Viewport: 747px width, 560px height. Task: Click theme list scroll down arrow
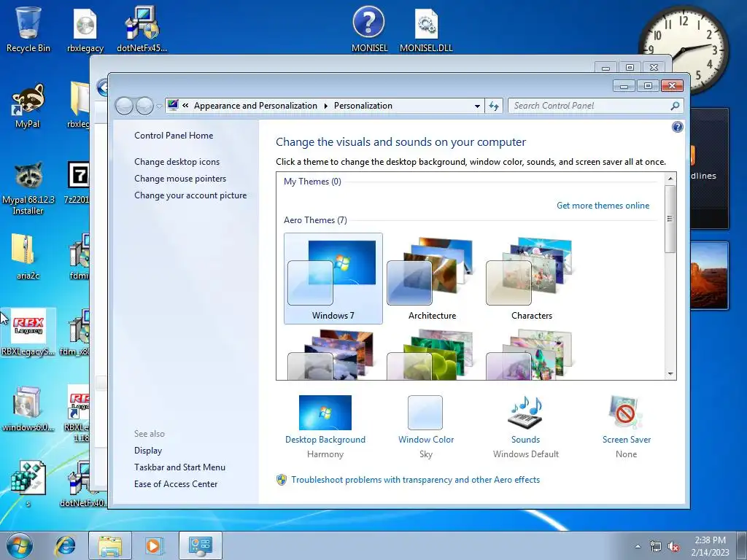click(670, 374)
